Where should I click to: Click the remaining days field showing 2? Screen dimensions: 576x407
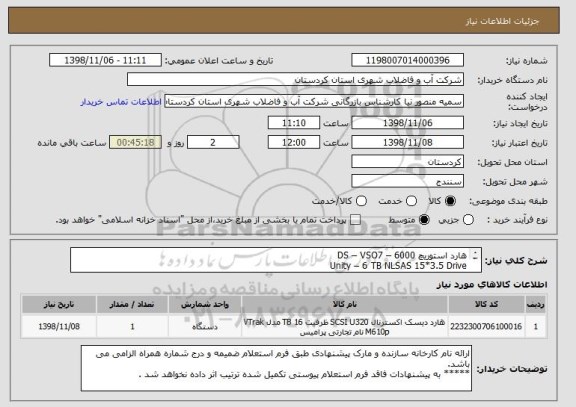click(x=213, y=142)
